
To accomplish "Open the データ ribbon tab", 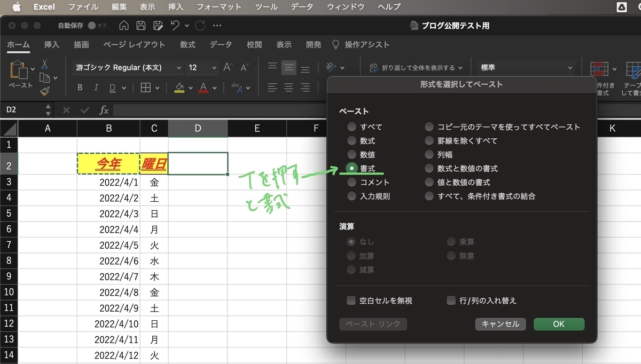I will (x=221, y=45).
